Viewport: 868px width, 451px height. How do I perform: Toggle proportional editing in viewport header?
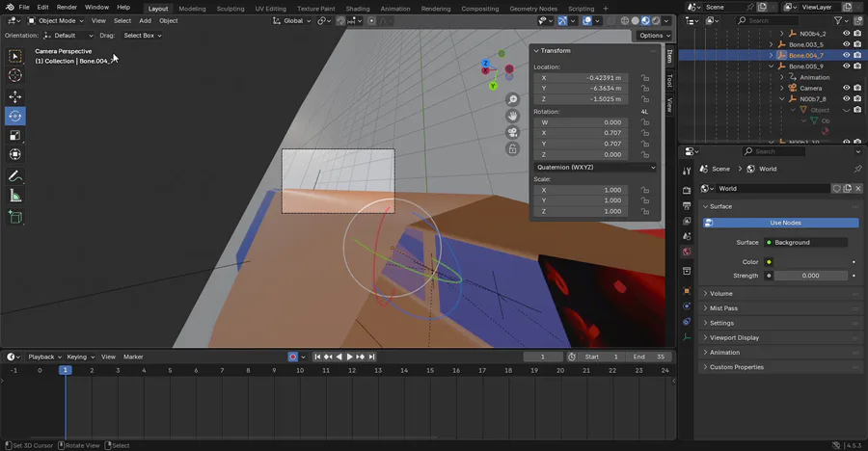coord(371,20)
